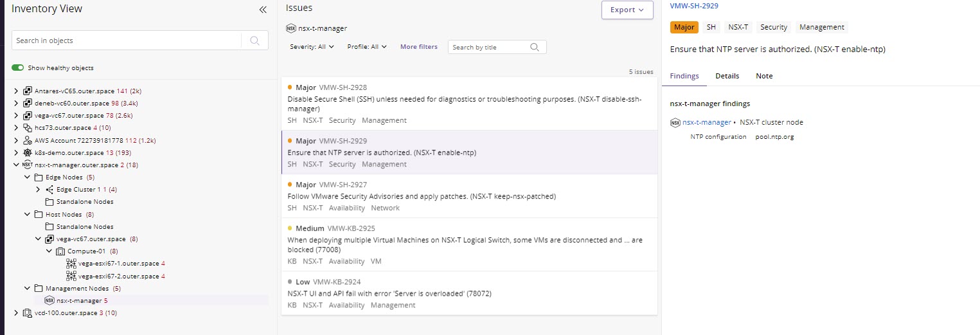Click the Search in objects field
This screenshot has height=335, width=980.
click(125, 41)
